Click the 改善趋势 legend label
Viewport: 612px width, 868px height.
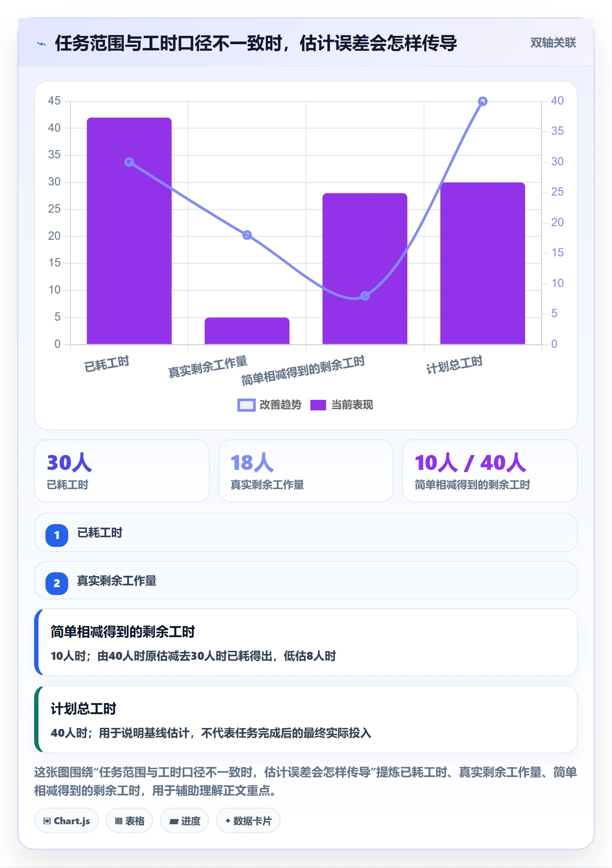281,405
